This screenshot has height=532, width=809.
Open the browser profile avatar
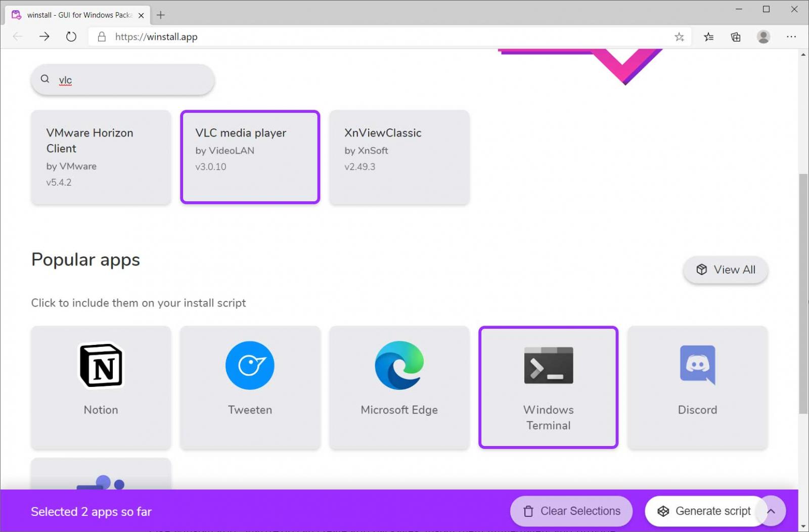763,37
